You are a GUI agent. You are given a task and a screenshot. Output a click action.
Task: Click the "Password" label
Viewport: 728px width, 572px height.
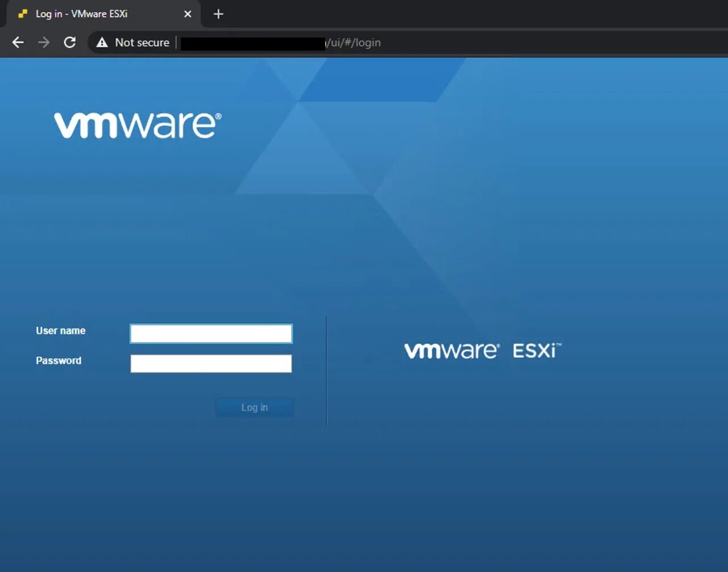pos(59,361)
